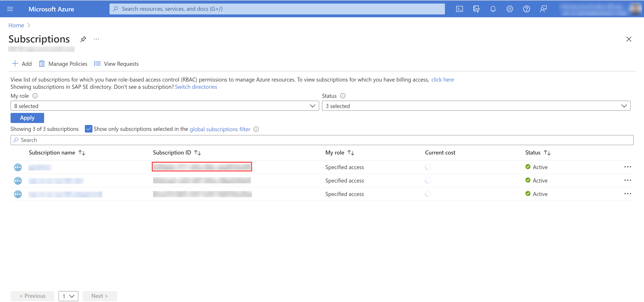644x302 pixels.
Task: Uncheck show only global filter subscriptions
Action: point(89,129)
